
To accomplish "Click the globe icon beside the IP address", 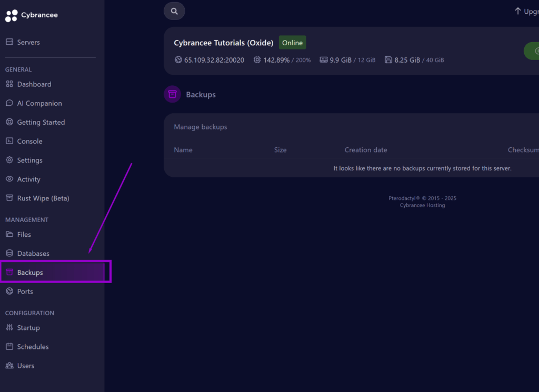I will coord(178,60).
